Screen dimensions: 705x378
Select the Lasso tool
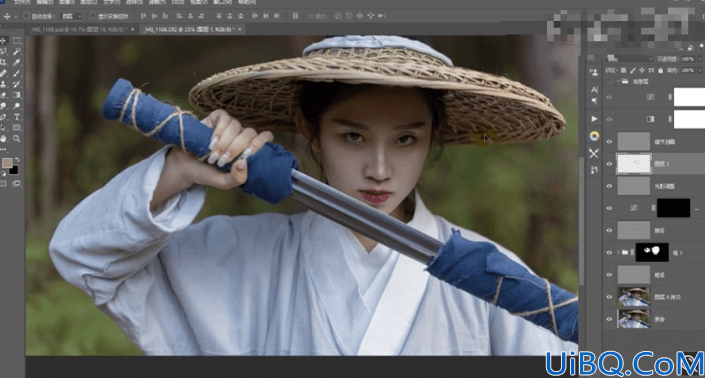coord(4,51)
